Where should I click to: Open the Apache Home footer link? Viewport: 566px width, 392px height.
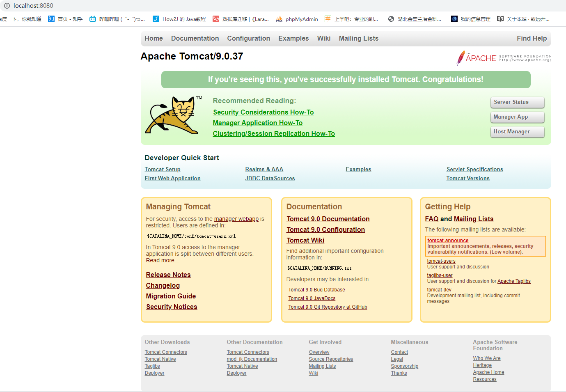click(x=488, y=372)
